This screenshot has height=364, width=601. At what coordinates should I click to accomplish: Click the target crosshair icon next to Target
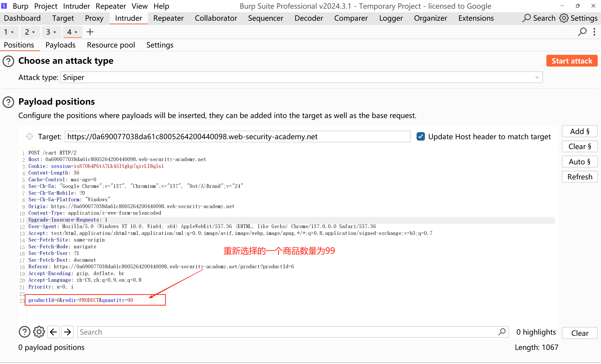point(29,137)
